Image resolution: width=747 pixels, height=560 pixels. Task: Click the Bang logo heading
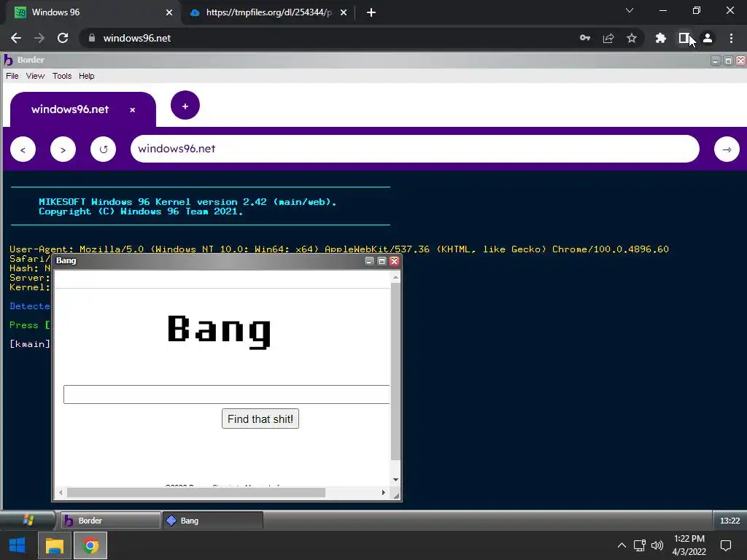[x=220, y=331]
